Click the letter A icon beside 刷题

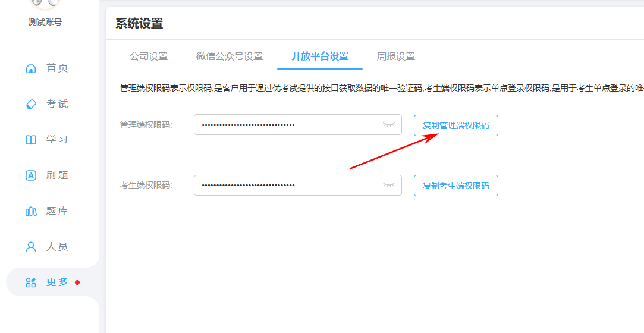click(x=31, y=175)
